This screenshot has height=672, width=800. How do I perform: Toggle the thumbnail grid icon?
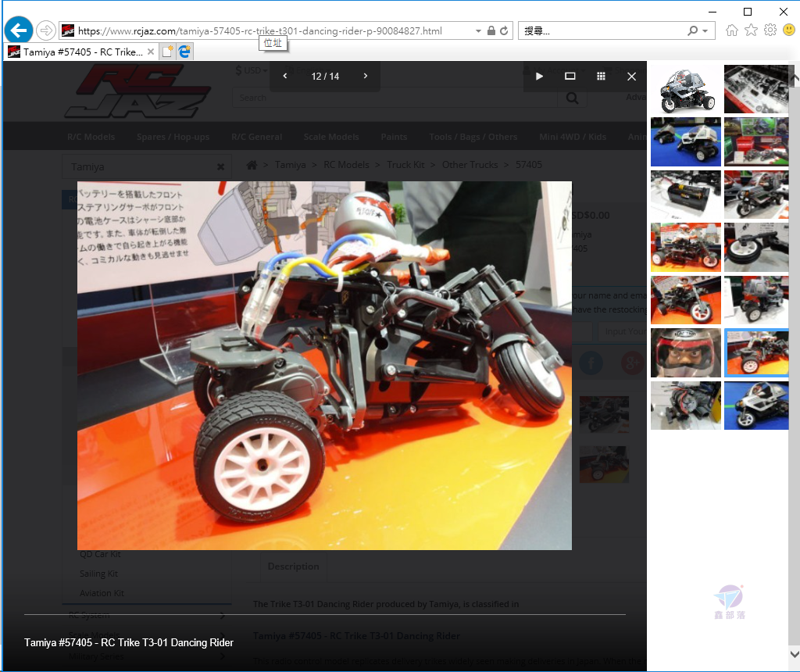tap(601, 76)
